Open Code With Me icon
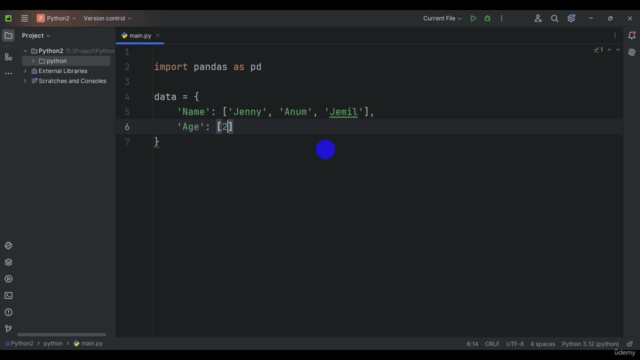The height and width of the screenshot is (360, 640). pos(538,18)
